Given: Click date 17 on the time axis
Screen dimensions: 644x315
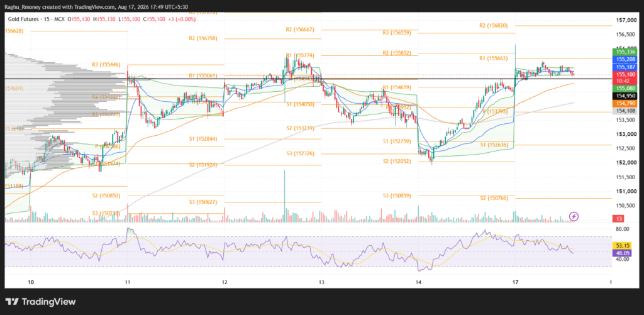Looking at the screenshot, I should coord(516,282).
